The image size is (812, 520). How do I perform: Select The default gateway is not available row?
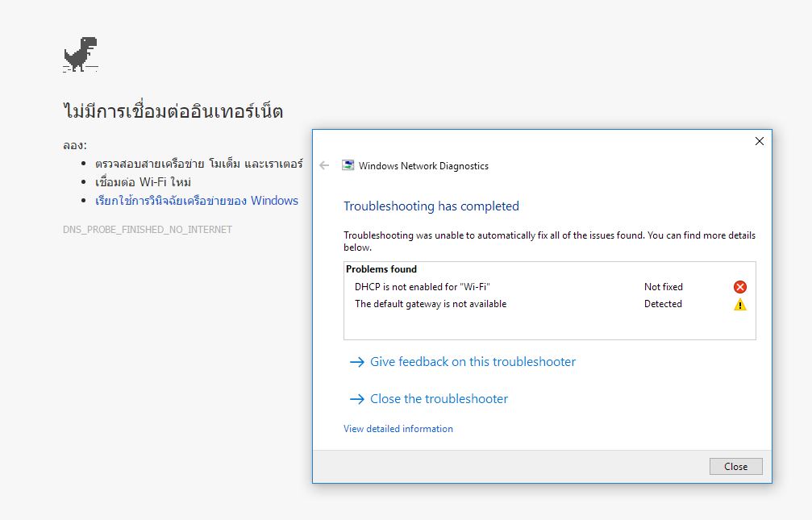(550, 304)
